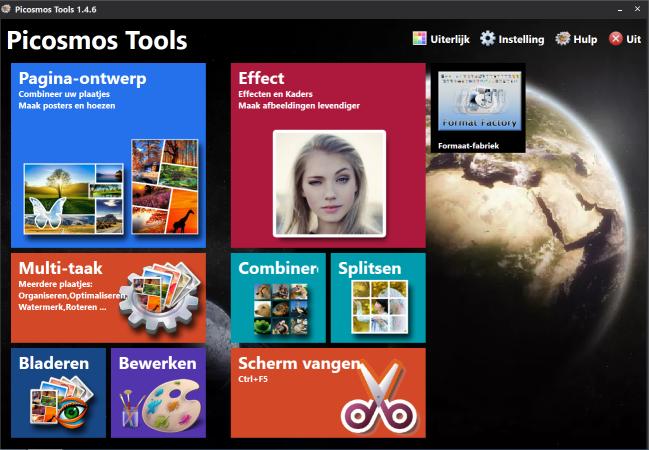
Task: Click the giraffe sunset collage thumbnail
Action: 165,187
